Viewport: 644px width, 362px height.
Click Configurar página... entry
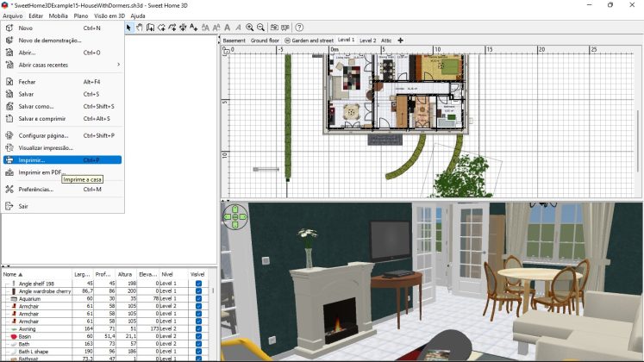click(x=62, y=135)
